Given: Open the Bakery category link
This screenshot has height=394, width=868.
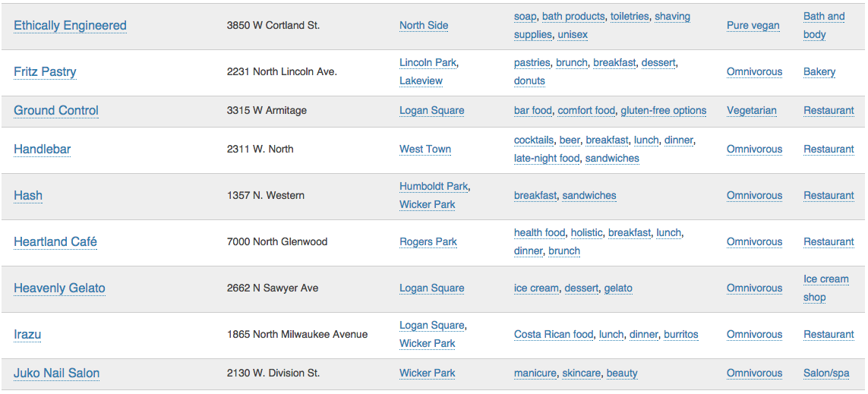Looking at the screenshot, I should (819, 72).
